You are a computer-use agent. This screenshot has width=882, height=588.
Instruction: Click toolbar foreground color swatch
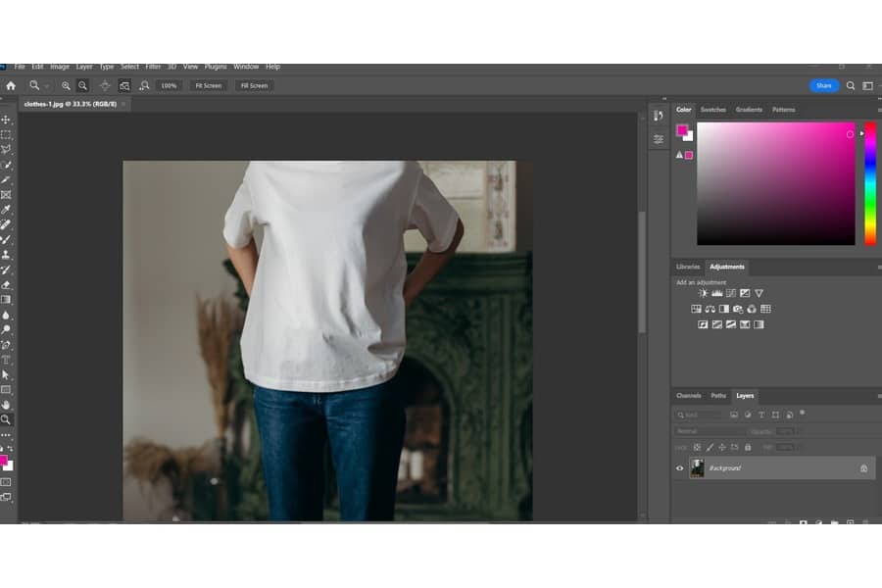(x=3, y=461)
